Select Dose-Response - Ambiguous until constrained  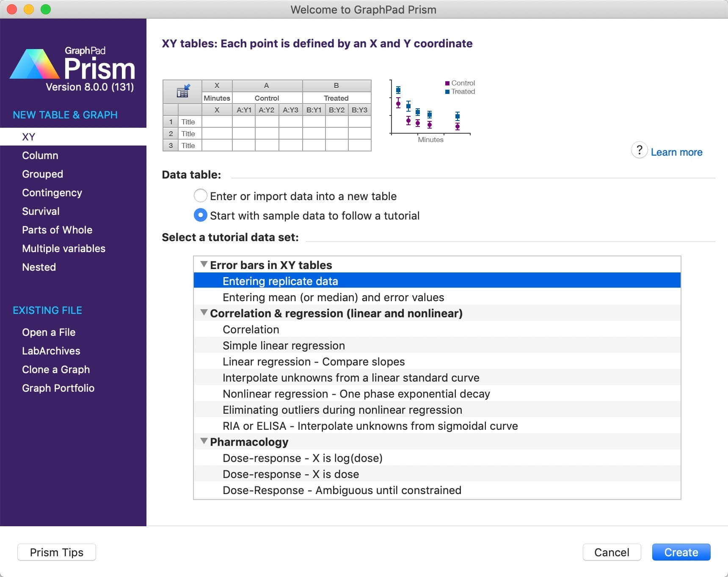tap(437, 489)
